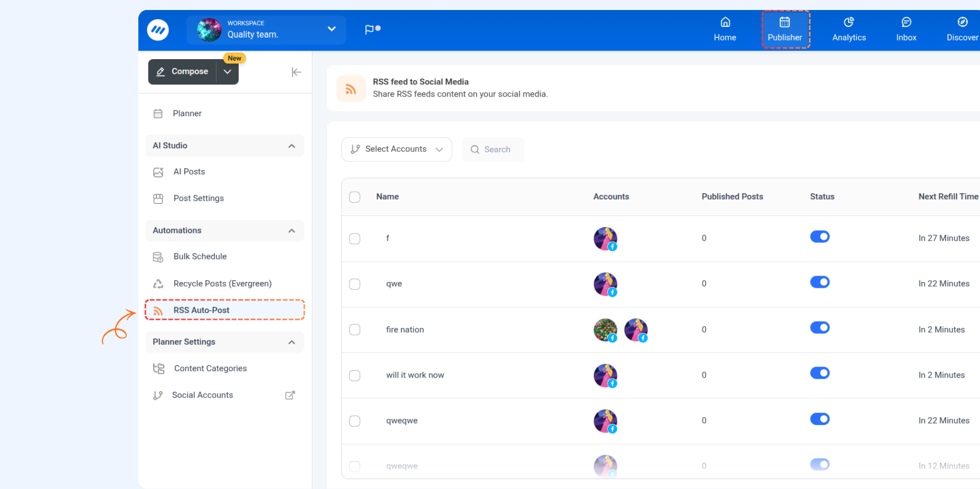The image size is (980, 489).
Task: Click the Status column header
Action: click(822, 196)
